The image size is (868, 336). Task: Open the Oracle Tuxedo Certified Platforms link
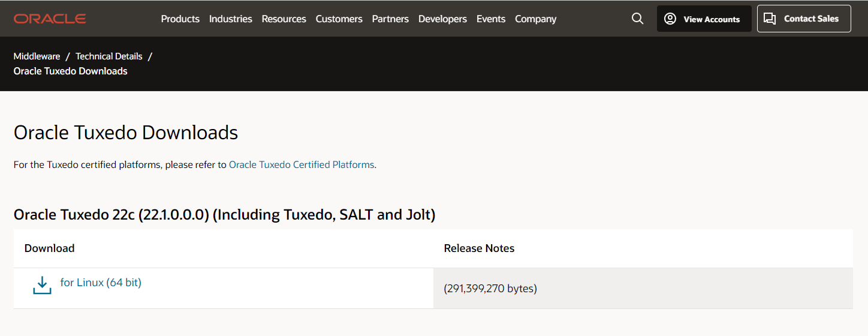[302, 164]
